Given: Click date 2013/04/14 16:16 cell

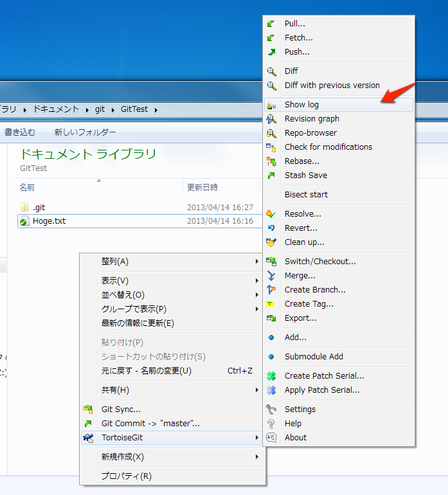Looking at the screenshot, I should (x=220, y=221).
